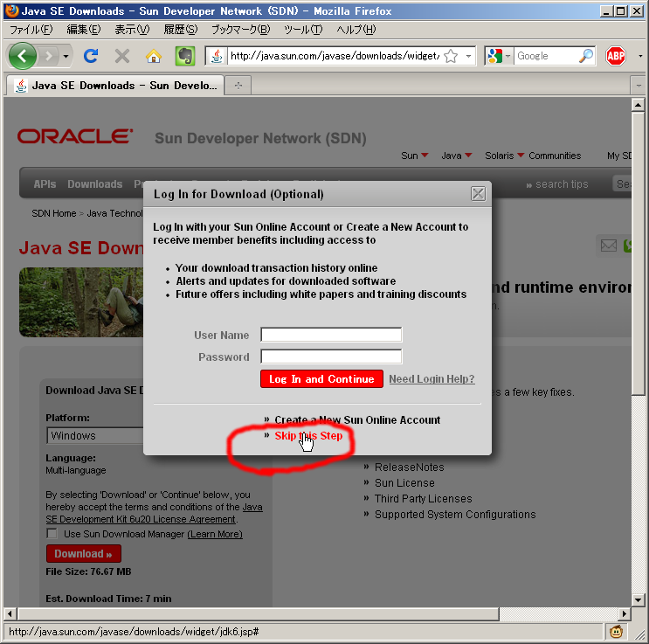Click the Evernote elephant toolbar icon
649x644 pixels.
coord(185,56)
